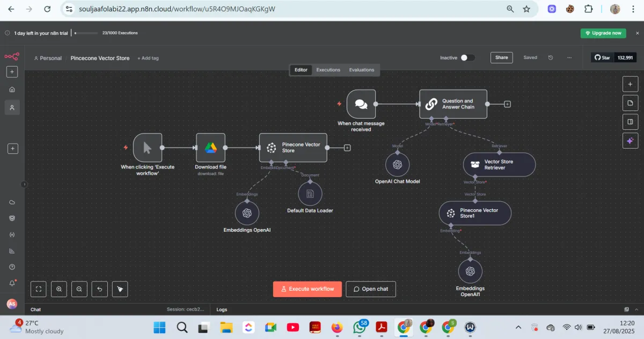Open the cloud admin icon in sidebar
This screenshot has width=644, height=339.
pyautogui.click(x=12, y=202)
